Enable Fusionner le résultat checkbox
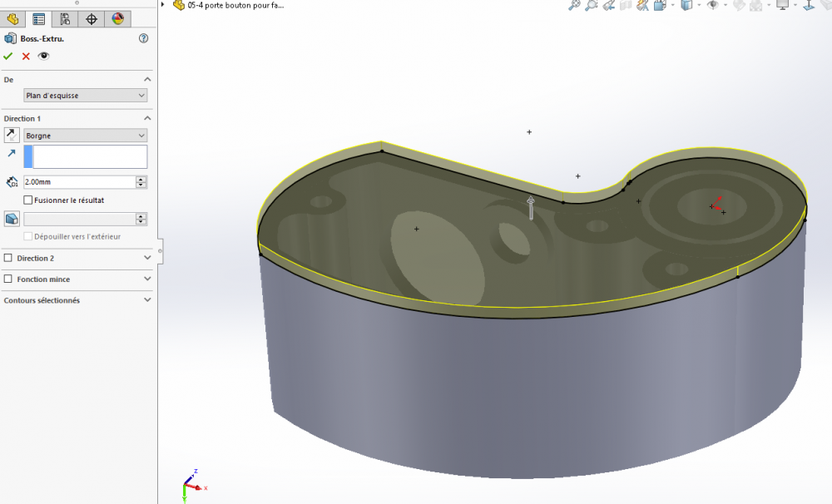Screen dimensions: 832x504 [x=28, y=200]
